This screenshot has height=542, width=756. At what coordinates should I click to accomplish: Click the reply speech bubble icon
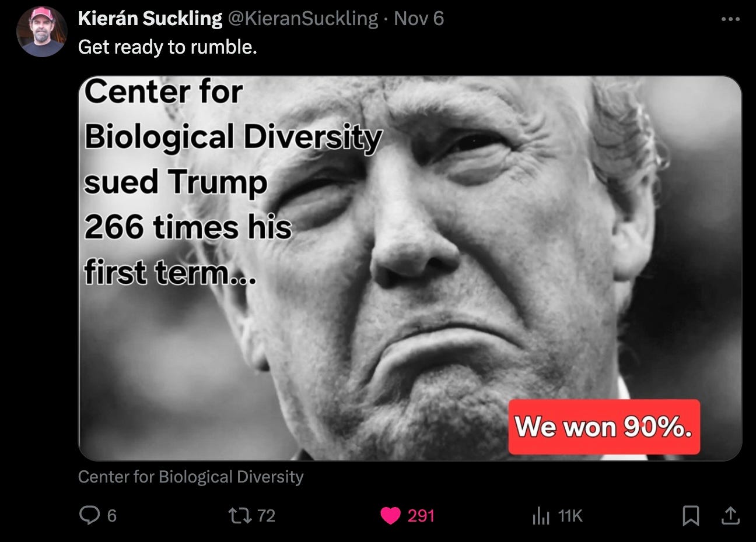(89, 515)
